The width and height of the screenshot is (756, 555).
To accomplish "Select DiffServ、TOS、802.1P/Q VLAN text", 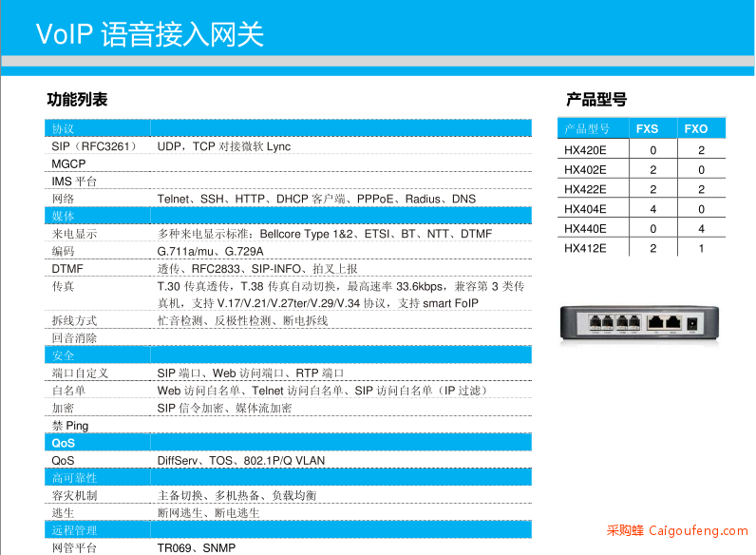I will (x=241, y=460).
